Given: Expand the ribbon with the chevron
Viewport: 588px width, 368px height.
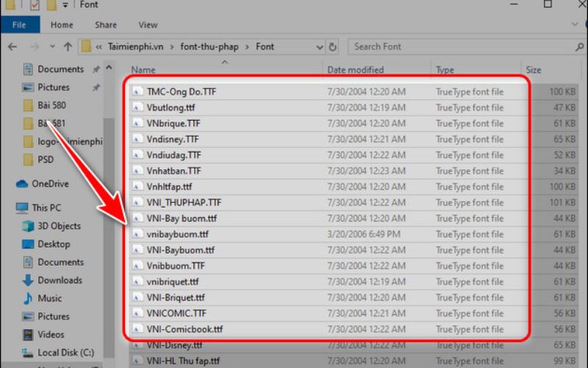Looking at the screenshot, I should pos(575,24).
